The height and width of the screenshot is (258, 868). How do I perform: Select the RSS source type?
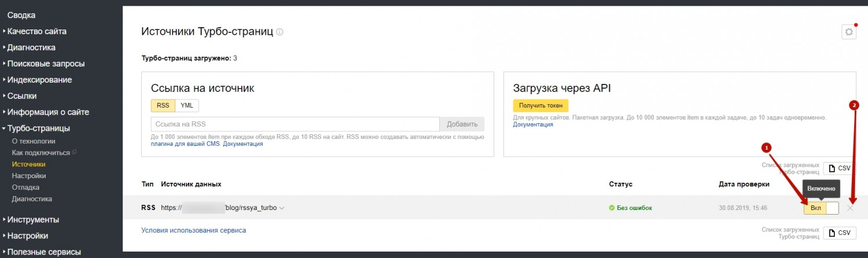click(x=163, y=106)
